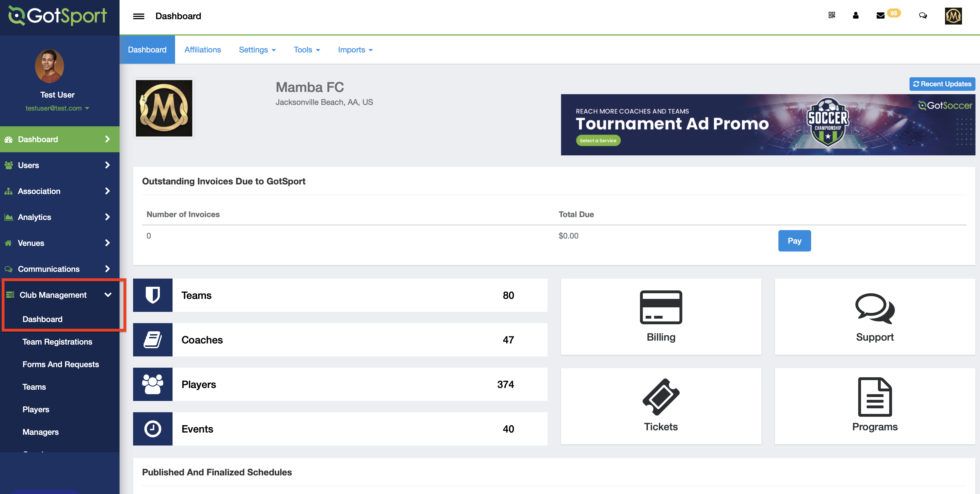Switch to the Affiliations tab

(202, 49)
